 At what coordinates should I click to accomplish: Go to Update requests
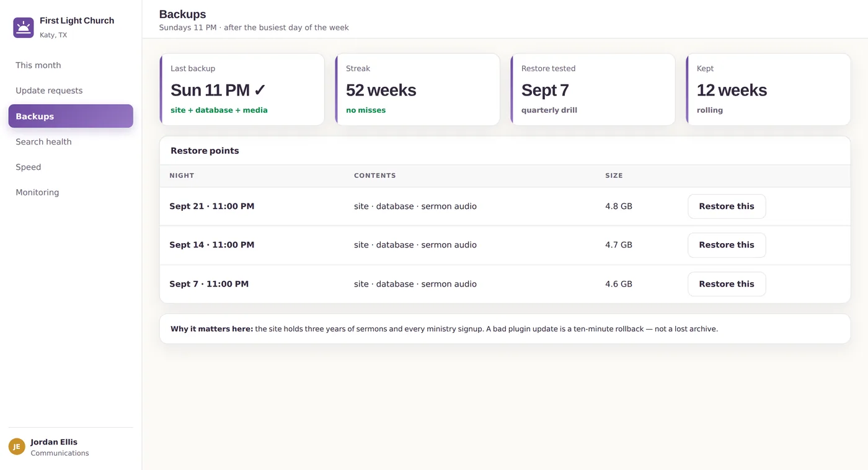(x=71, y=91)
